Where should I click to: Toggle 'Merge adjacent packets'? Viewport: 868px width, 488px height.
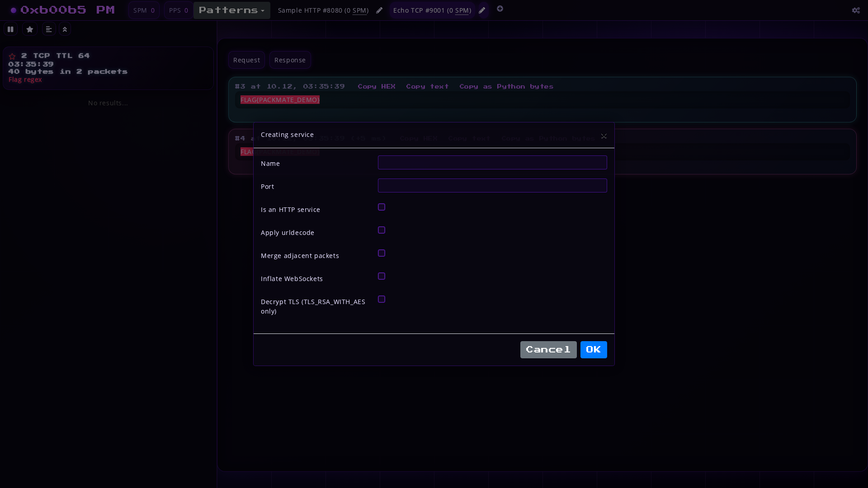(x=382, y=253)
